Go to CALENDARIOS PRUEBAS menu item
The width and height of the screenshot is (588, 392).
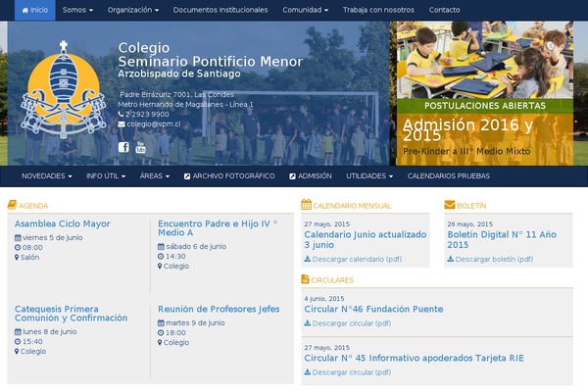tap(449, 176)
